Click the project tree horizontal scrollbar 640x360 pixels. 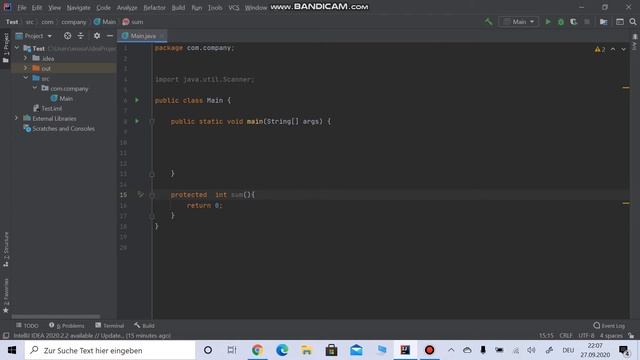click(56, 316)
